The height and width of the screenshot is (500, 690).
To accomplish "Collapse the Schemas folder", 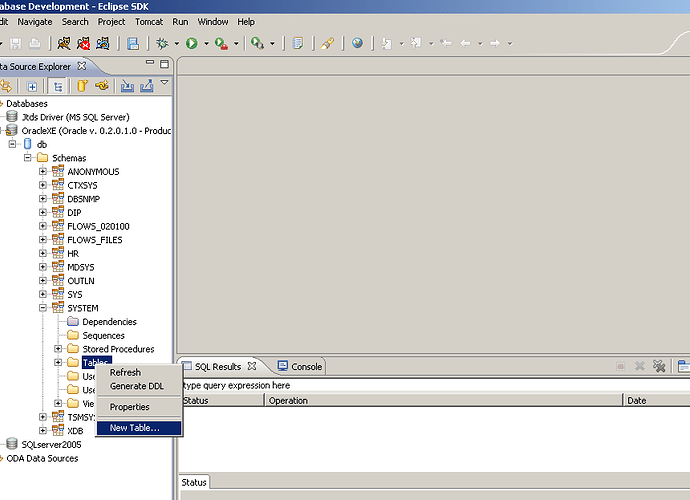I will point(28,157).
